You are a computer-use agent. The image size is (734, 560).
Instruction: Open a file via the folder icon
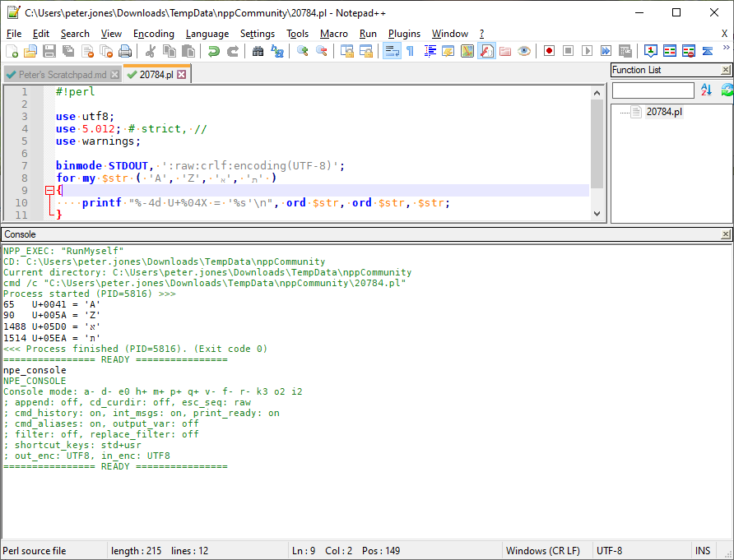[30, 51]
